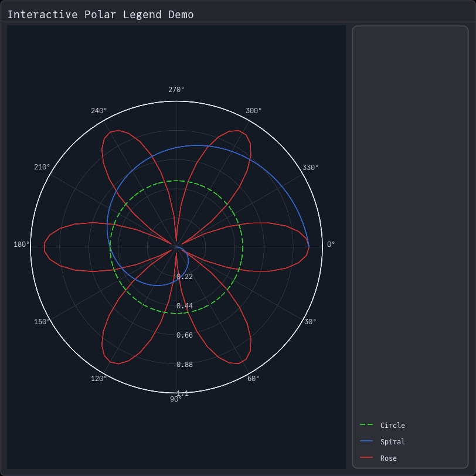Viewport: 476px width, 476px height.
Task: Select the 0.88 radial tick label
Action: (185, 365)
